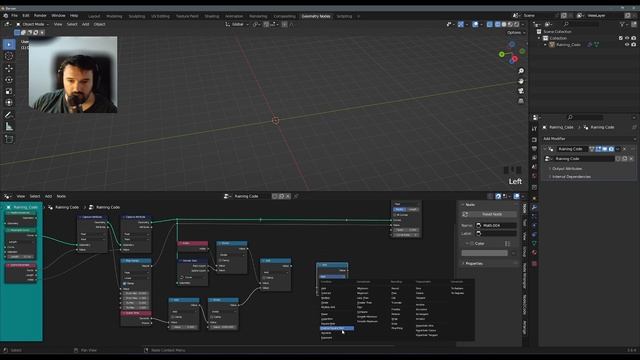640x360 pixels.
Task: Toggle modifier show in viewport
Action: point(605,149)
